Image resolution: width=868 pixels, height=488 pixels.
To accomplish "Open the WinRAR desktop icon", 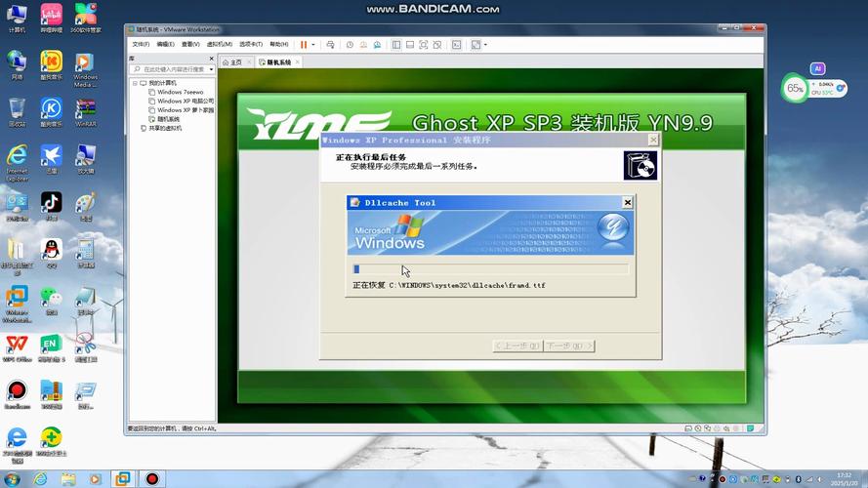I will (85, 112).
